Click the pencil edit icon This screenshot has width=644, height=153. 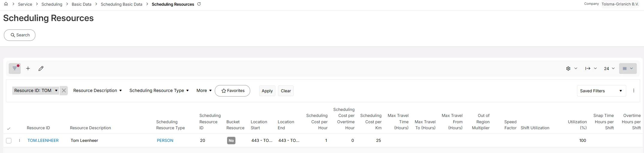tap(41, 69)
